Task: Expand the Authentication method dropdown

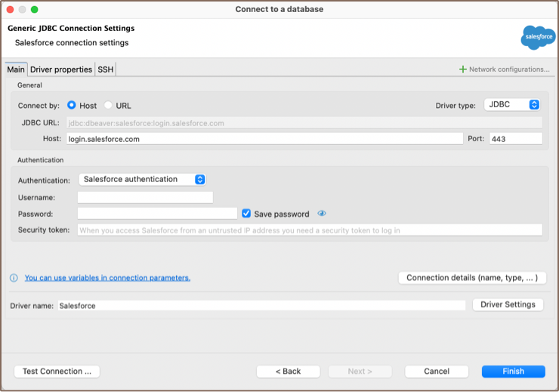Action: pos(143,180)
